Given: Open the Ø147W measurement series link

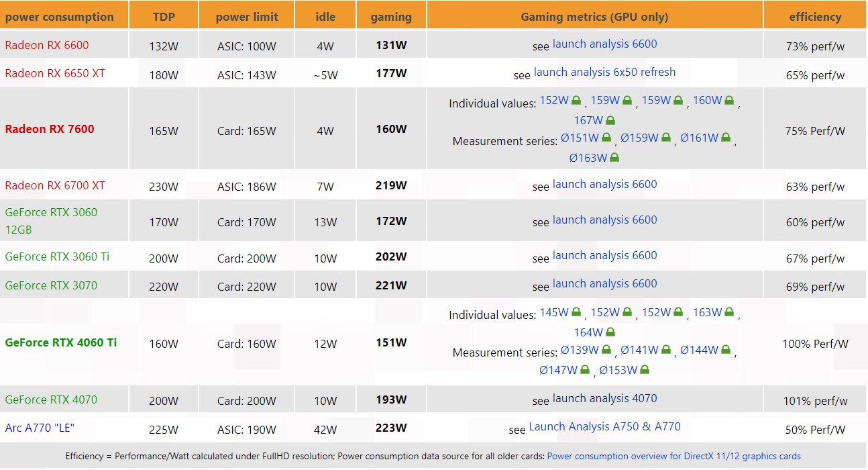Looking at the screenshot, I should [x=558, y=371].
